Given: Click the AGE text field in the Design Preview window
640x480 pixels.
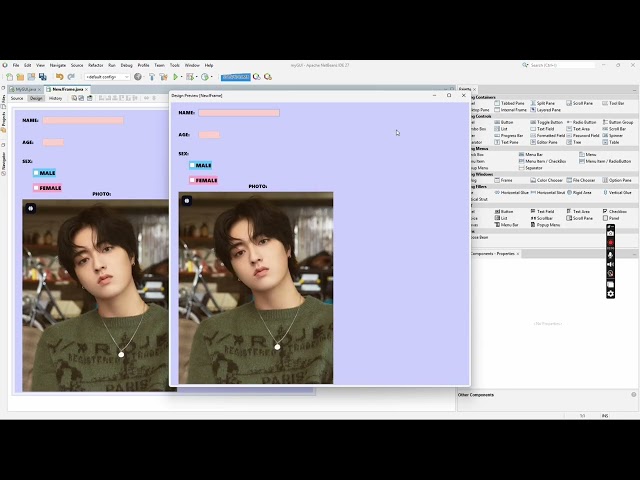Looking at the screenshot, I should [x=209, y=135].
